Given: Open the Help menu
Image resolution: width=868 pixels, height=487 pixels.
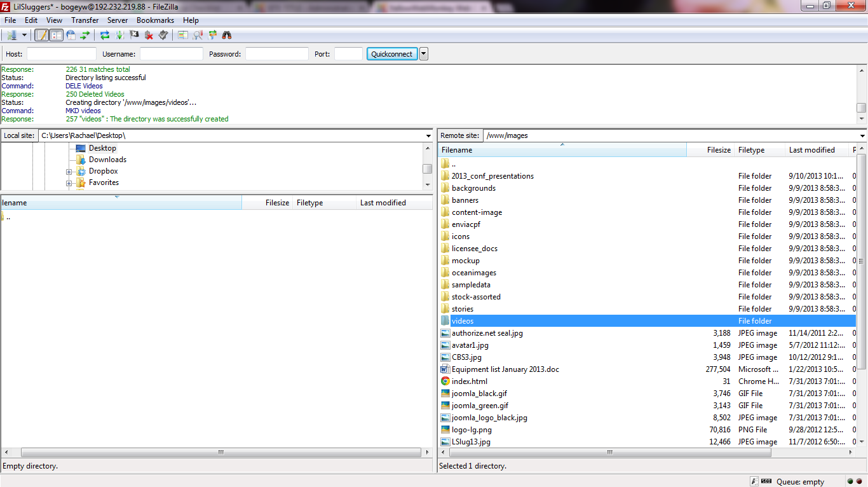Looking at the screenshot, I should 191,20.
